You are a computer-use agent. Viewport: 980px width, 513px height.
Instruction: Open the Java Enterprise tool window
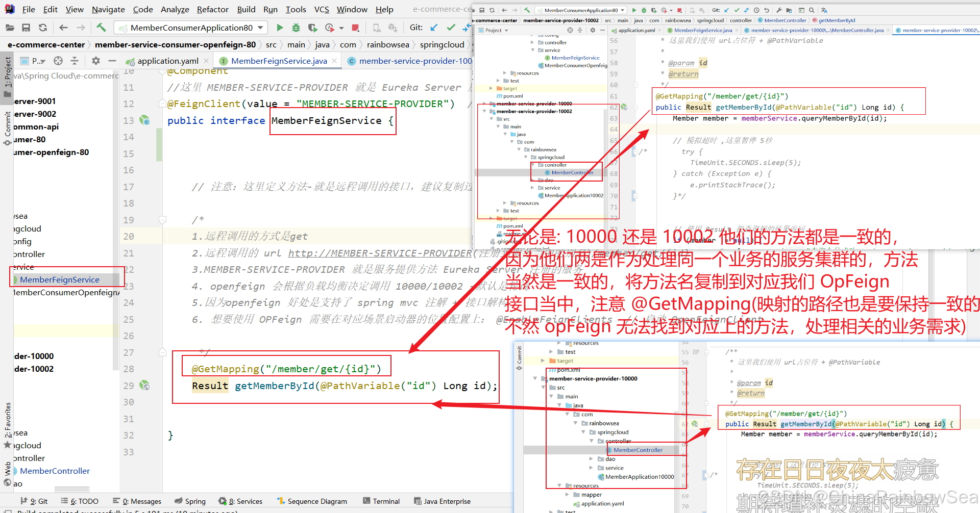pos(443,501)
